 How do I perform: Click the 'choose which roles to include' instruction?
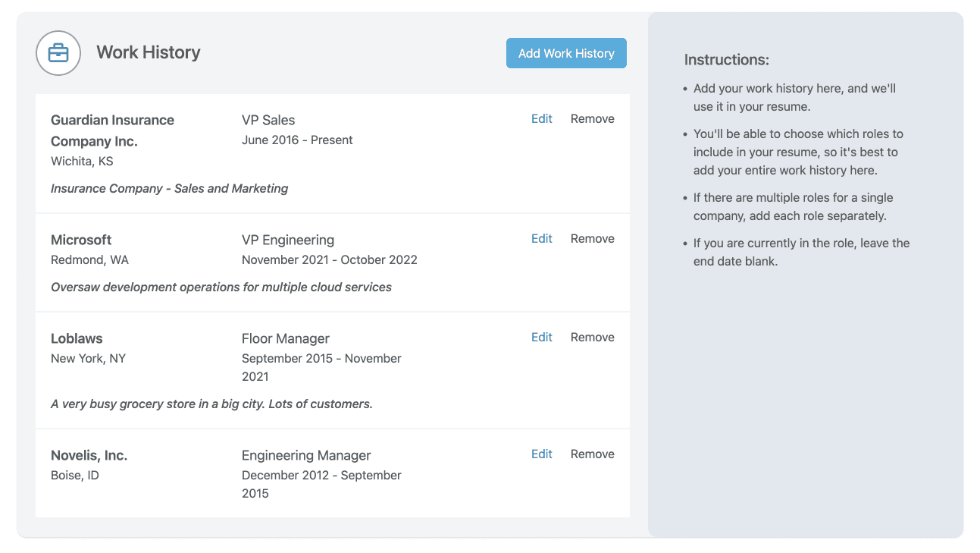click(798, 152)
